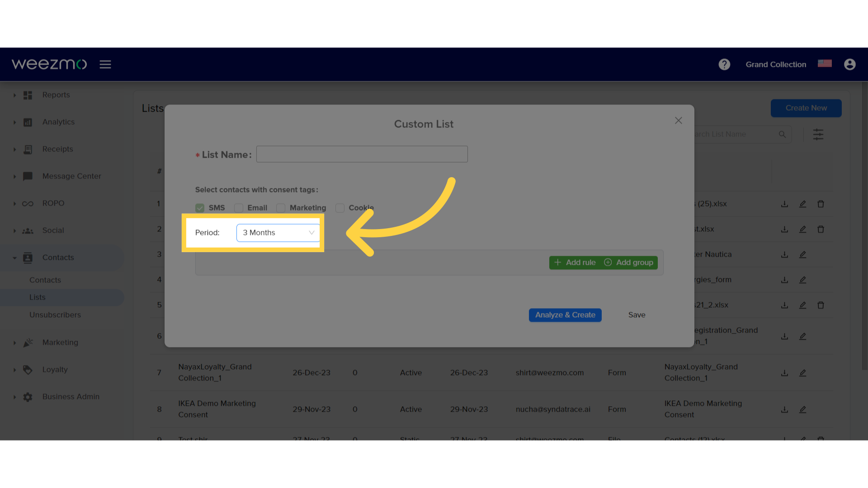
Task: Delete the 21_2.xlsx list
Action: pyautogui.click(x=821, y=305)
